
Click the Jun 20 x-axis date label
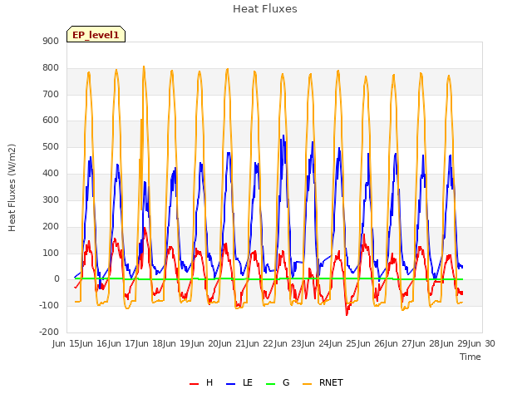(x=203, y=343)
